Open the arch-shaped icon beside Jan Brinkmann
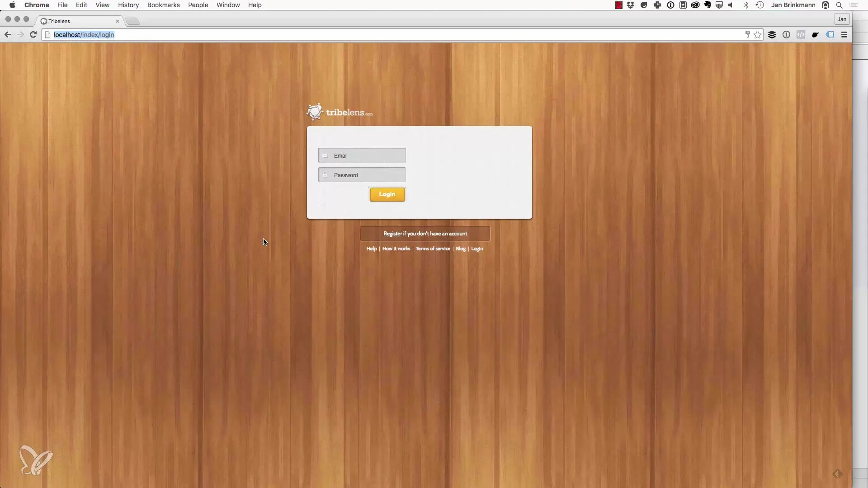The width and height of the screenshot is (868, 488). [826, 5]
